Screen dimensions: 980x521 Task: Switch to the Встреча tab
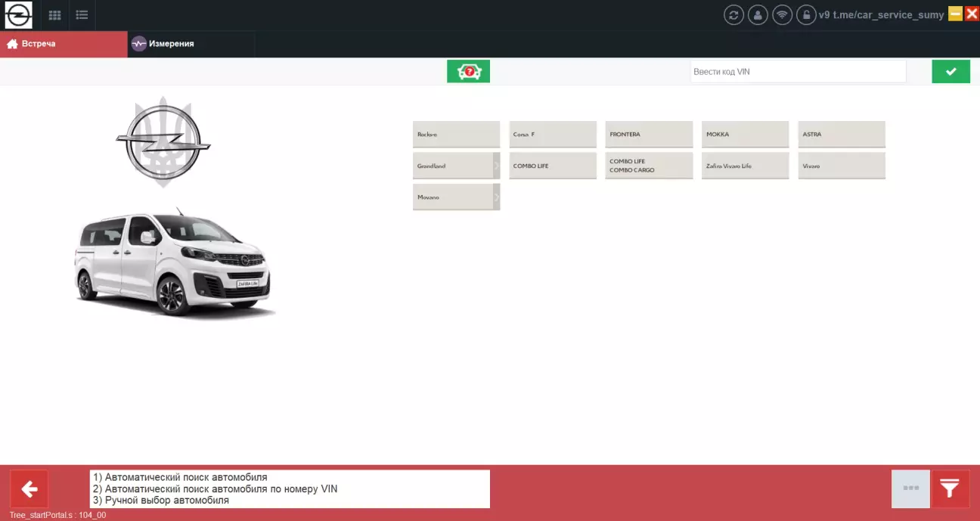click(64, 44)
